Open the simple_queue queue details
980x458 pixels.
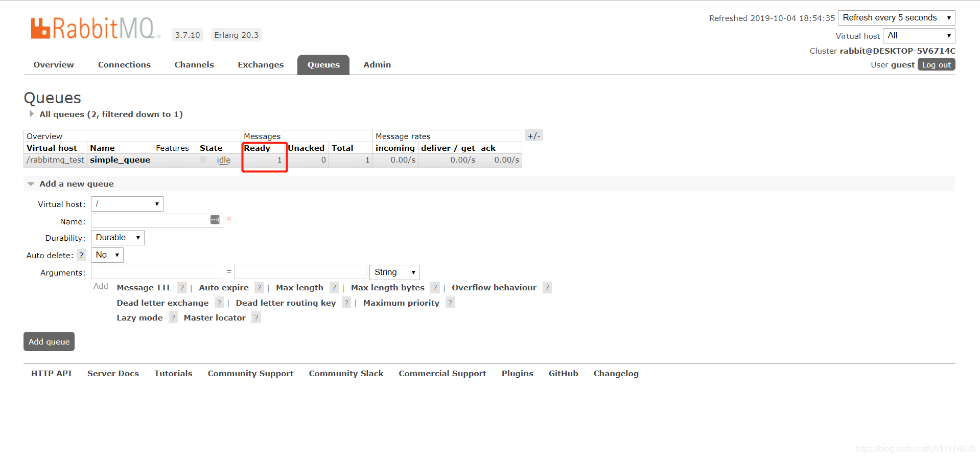[120, 160]
